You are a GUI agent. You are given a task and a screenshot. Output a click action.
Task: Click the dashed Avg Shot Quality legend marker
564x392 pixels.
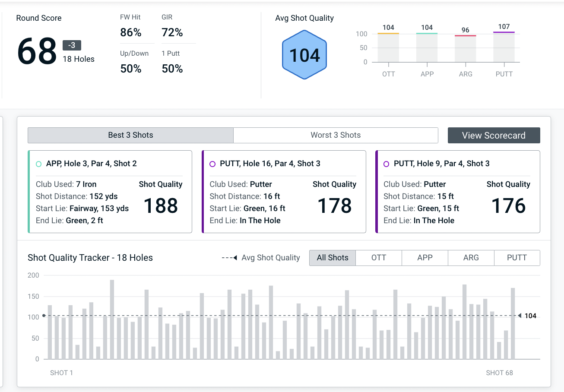coord(229,258)
